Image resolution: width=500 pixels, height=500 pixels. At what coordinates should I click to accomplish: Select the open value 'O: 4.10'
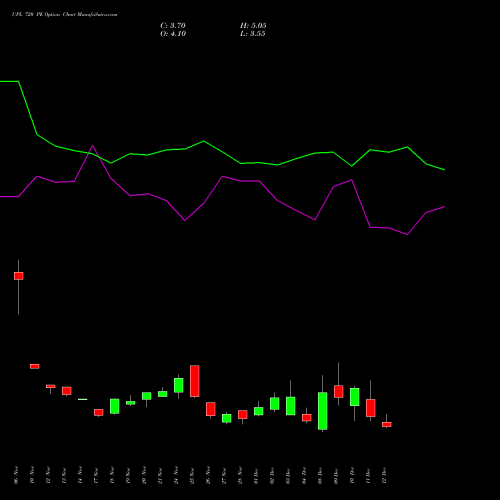tap(173, 34)
